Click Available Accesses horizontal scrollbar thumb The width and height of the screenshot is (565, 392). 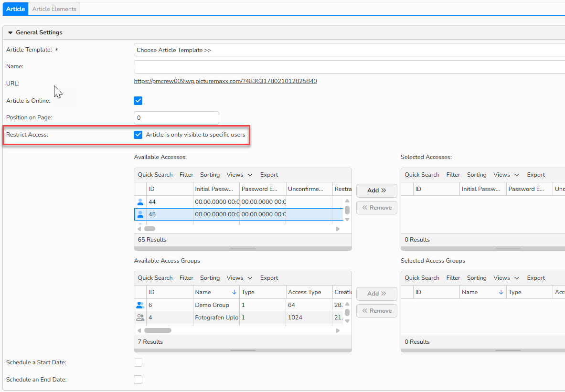coord(149,229)
